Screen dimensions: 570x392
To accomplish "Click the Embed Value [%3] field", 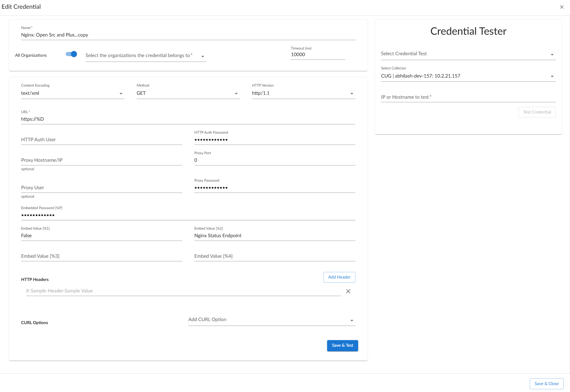I will [x=101, y=256].
